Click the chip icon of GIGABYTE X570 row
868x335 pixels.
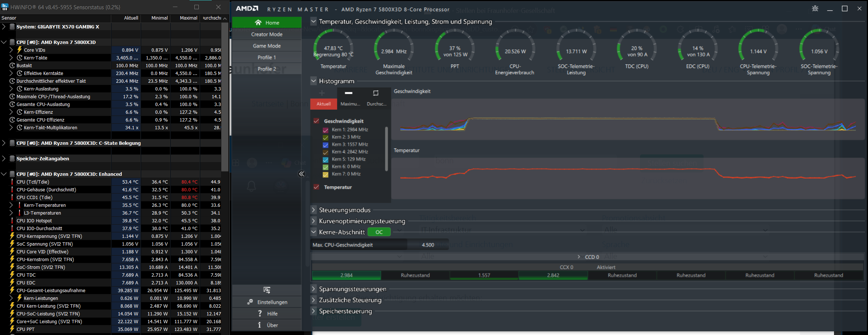pos(12,27)
